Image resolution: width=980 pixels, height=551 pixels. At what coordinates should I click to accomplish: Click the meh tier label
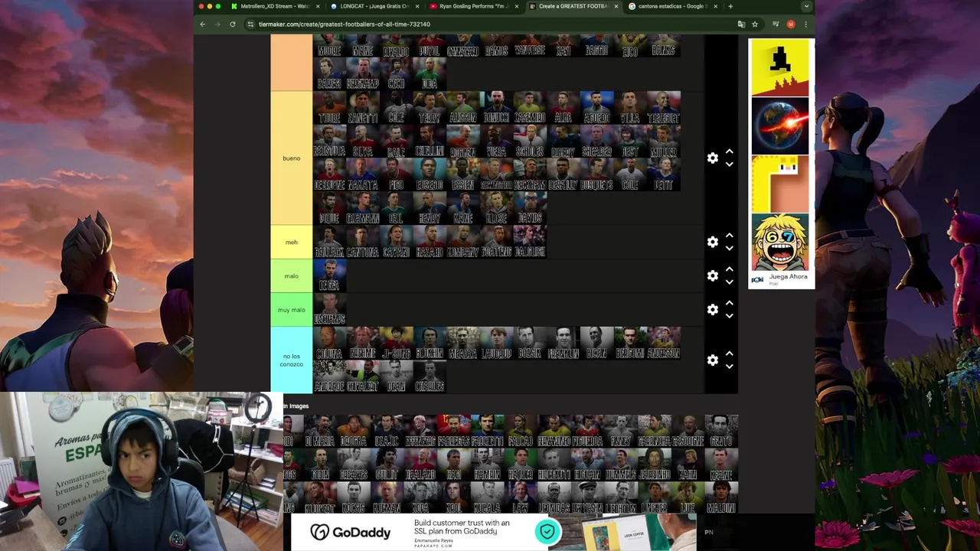coord(292,243)
